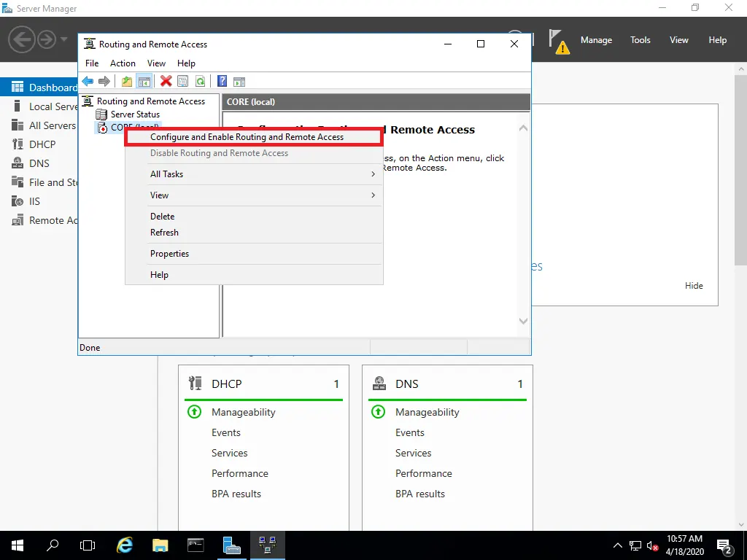Click the green manageability arrow on DNS tile
747x560 pixels.
(x=379, y=411)
